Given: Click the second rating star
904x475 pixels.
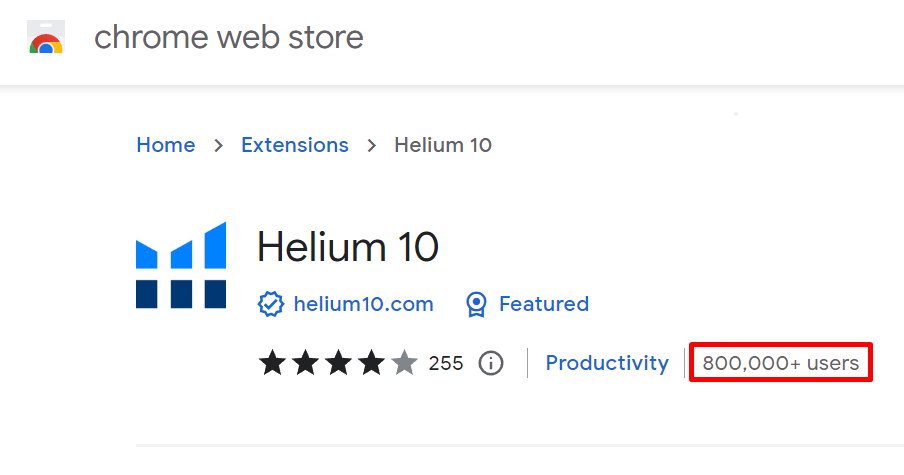Looking at the screenshot, I should point(306,362).
